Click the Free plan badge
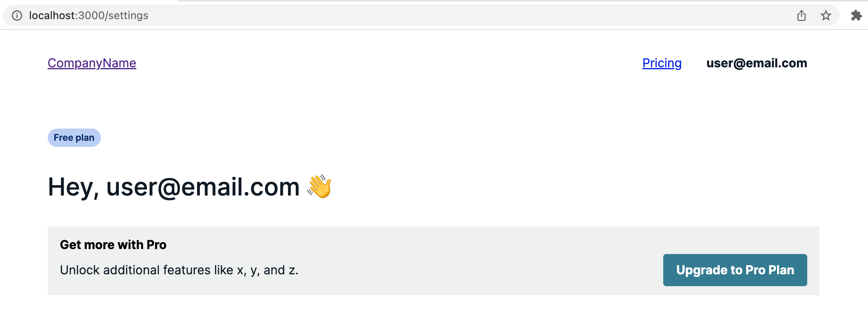This screenshot has height=329, width=868. (74, 138)
